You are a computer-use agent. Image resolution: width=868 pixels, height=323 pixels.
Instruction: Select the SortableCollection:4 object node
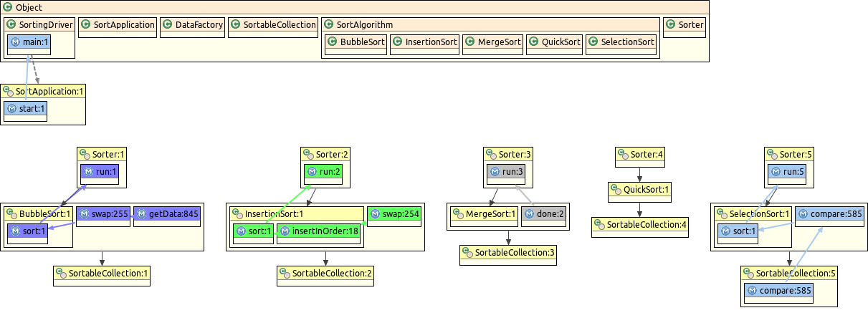point(639,225)
